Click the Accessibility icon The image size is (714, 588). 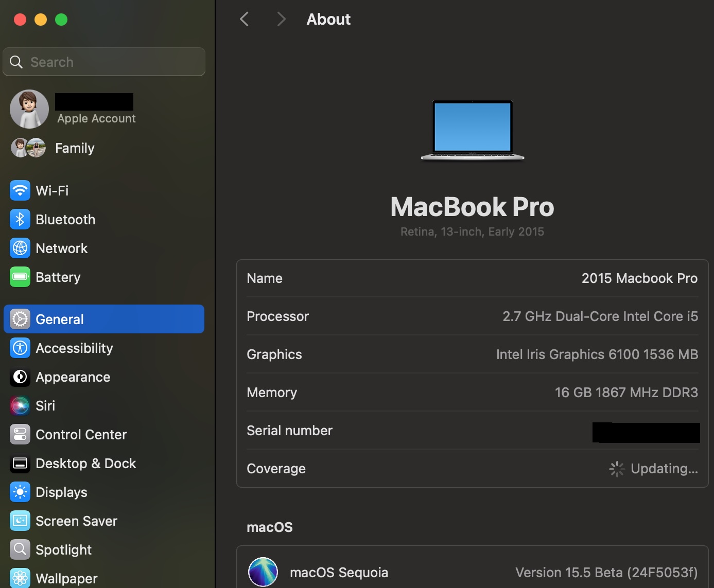[20, 348]
